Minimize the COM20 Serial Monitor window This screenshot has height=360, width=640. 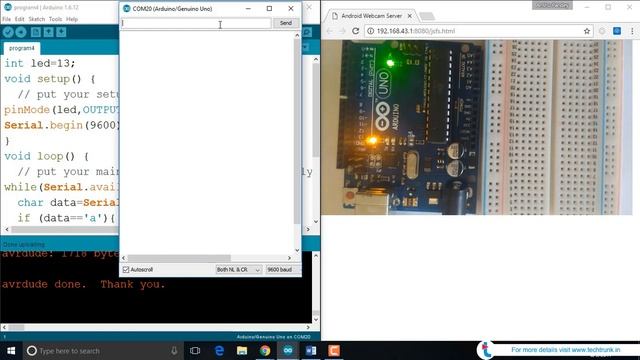point(248,9)
